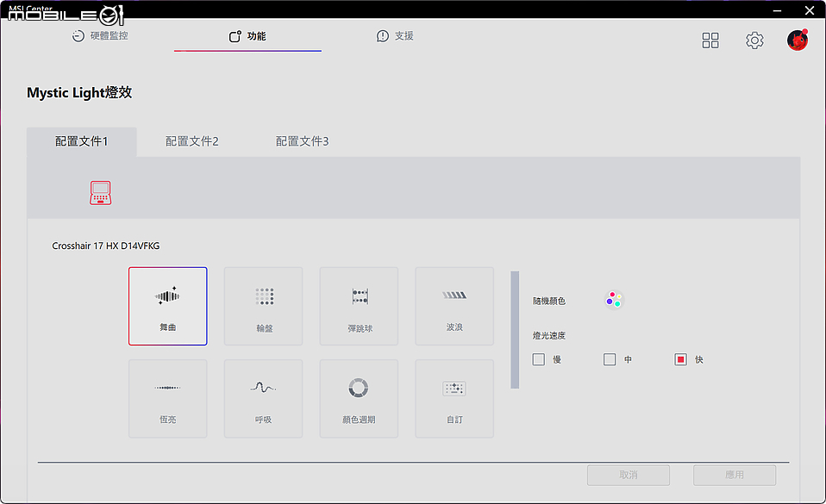The height and width of the screenshot is (504, 826).
Task: Pick the 恆亮 steady lighting effect
Action: 167,399
